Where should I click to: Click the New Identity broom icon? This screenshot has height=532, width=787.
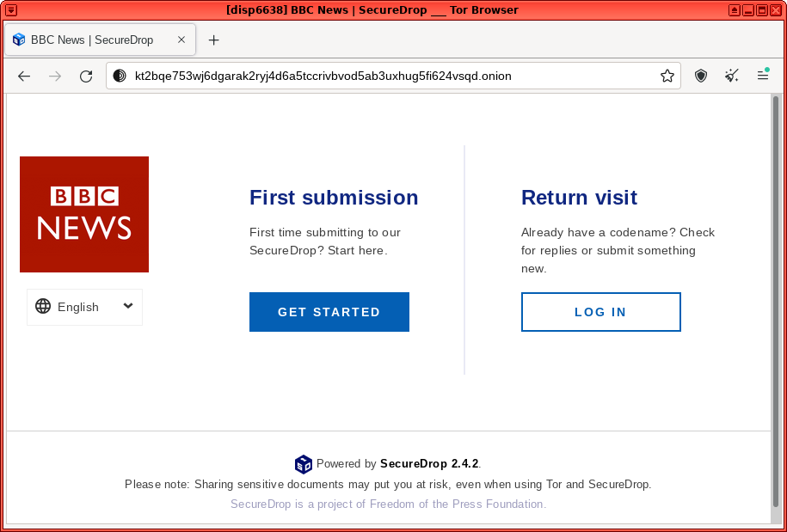[732, 76]
